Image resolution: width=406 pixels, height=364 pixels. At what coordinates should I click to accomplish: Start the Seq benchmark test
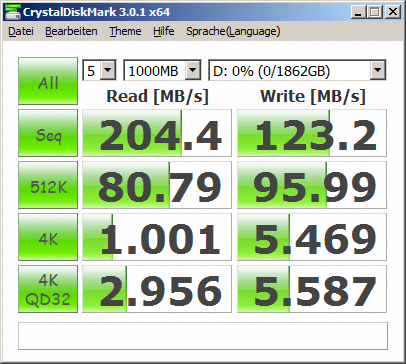(x=48, y=133)
